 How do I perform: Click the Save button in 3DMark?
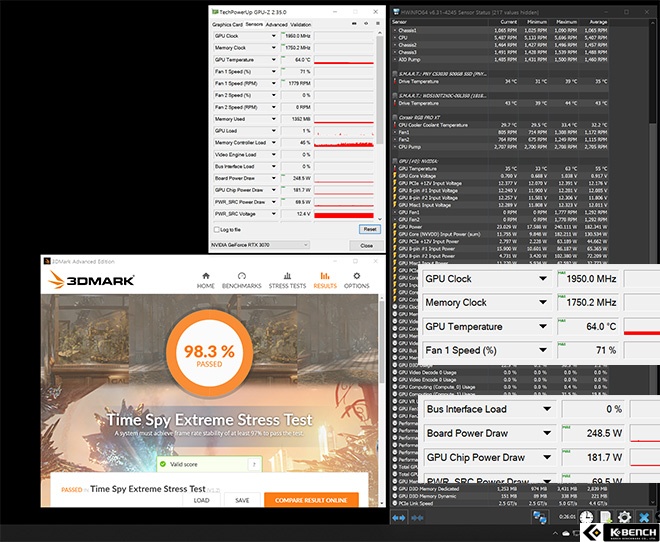point(242,500)
